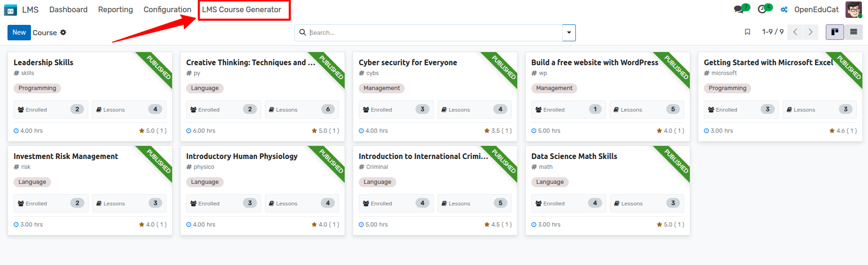Open Enrolled on WordPress course card
This screenshot has width=868, height=265.
tap(569, 109)
